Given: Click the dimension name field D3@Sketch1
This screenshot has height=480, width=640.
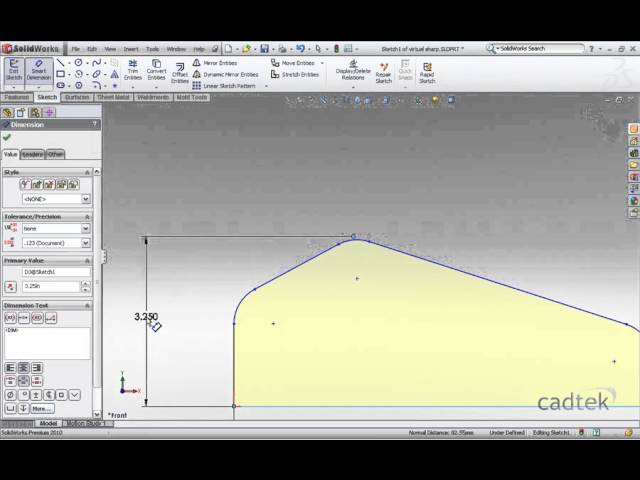Looking at the screenshot, I should tap(56, 272).
